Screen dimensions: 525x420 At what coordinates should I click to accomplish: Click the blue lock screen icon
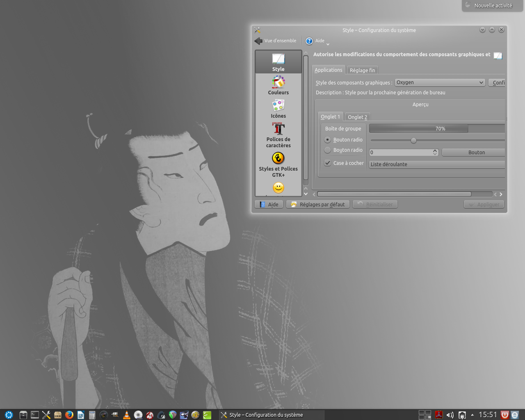point(515,415)
